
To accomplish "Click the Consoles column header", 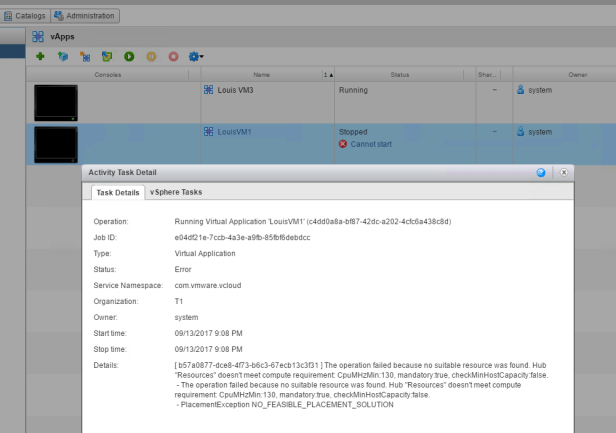I will coord(108,75).
